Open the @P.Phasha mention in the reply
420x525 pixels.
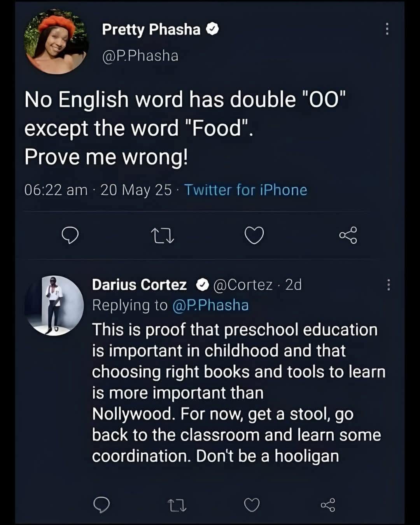point(210,305)
